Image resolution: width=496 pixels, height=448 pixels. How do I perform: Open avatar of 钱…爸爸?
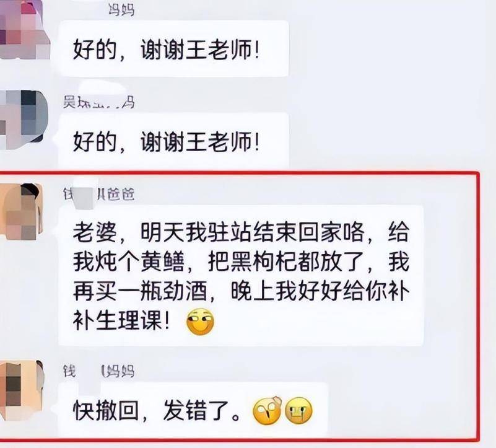pyautogui.click(x=21, y=212)
